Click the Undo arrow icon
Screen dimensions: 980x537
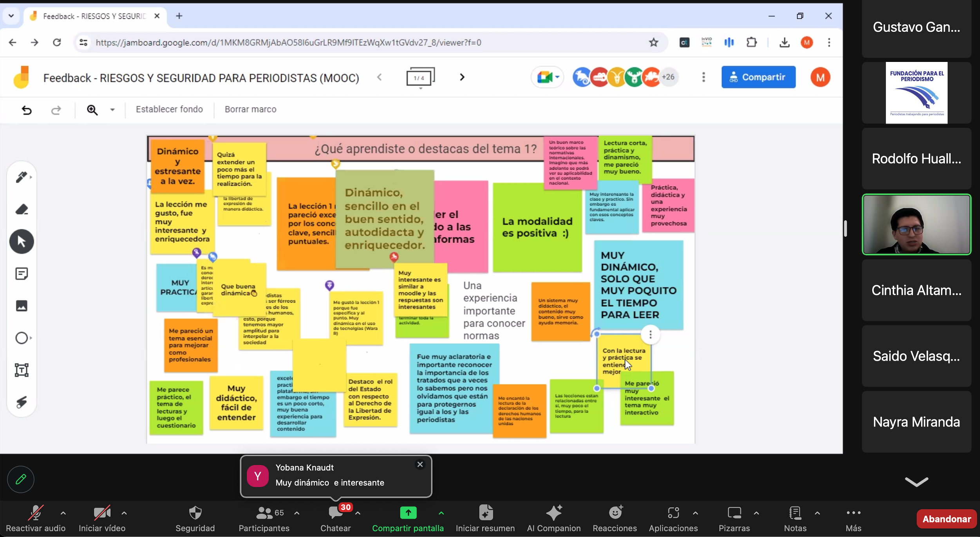27,110
